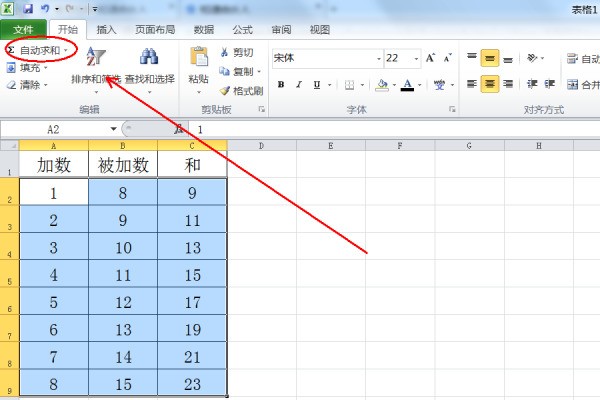Click the cell containing 23
The height and width of the screenshot is (400, 600).
pyautogui.click(x=192, y=384)
